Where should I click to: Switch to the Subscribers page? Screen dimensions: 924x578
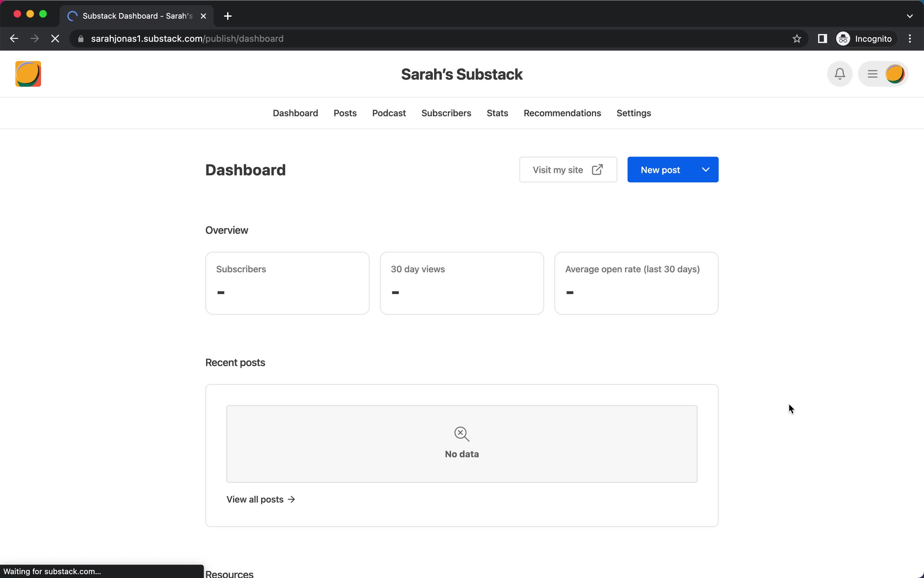coord(446,113)
